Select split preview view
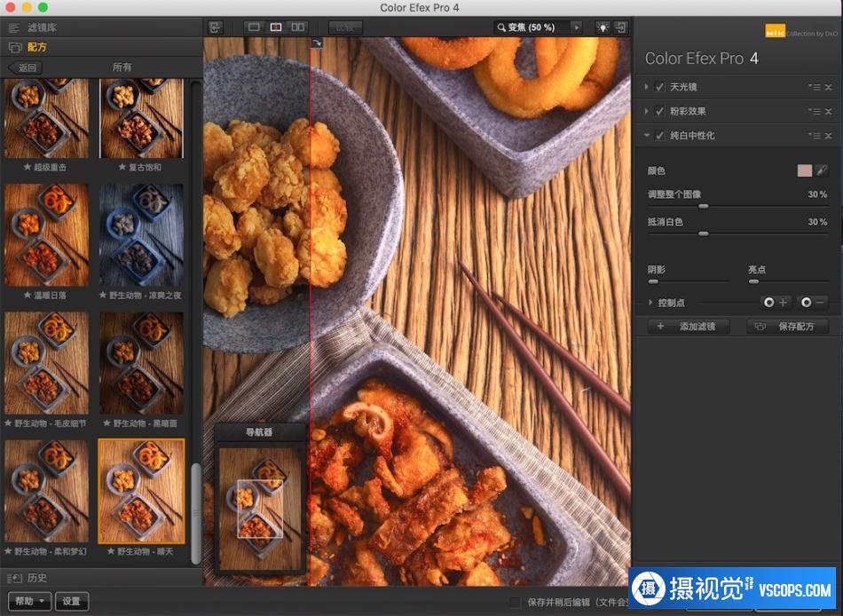The height and width of the screenshot is (616, 843). point(276,28)
